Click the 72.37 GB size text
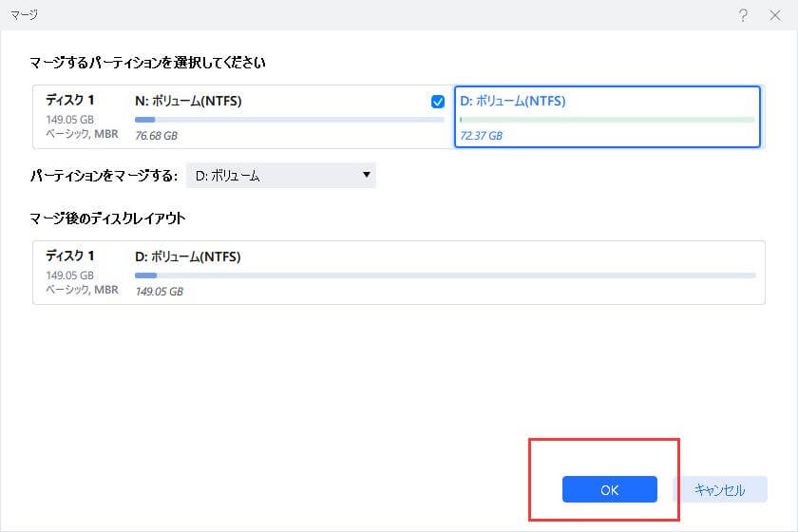This screenshot has height=532, width=798. pos(481,136)
